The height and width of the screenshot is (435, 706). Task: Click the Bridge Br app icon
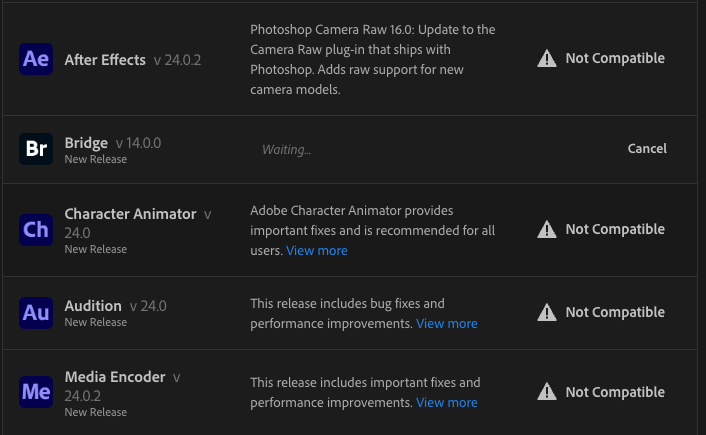tap(36, 149)
